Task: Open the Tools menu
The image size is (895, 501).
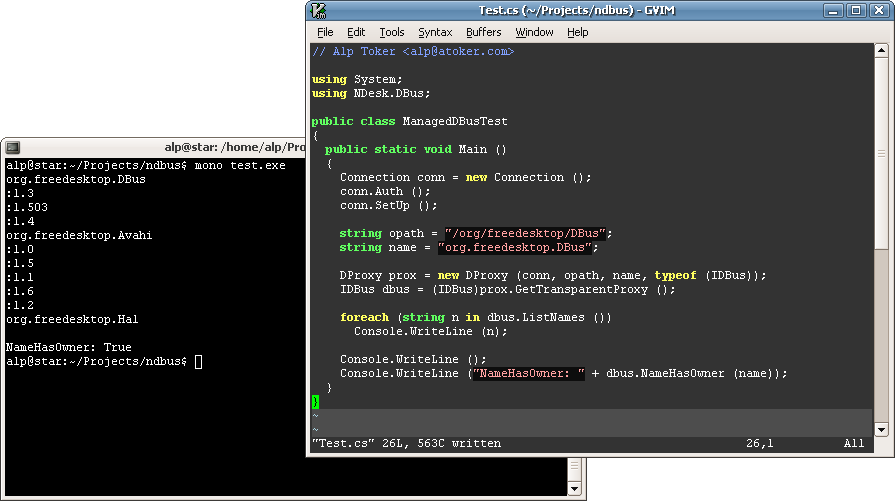Action: coord(392,32)
